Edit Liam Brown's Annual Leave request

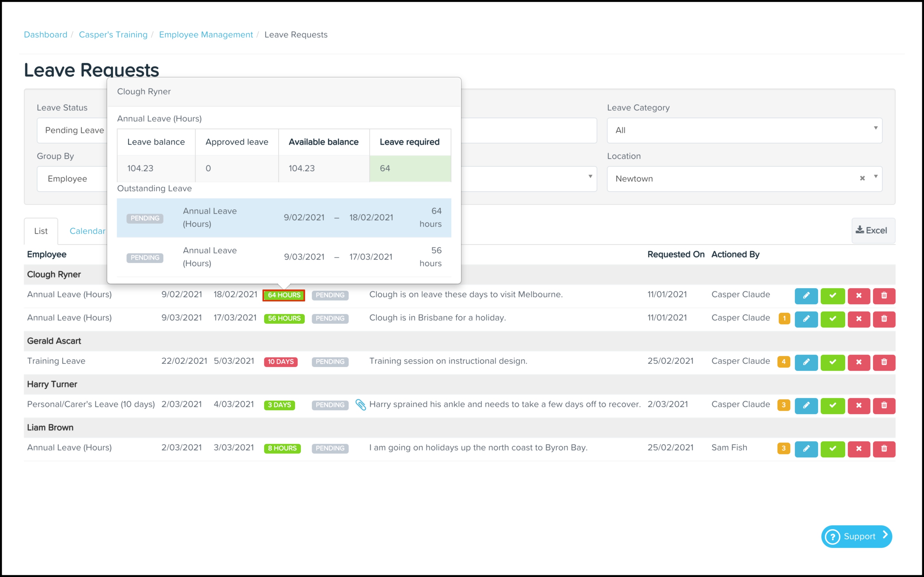coord(806,448)
